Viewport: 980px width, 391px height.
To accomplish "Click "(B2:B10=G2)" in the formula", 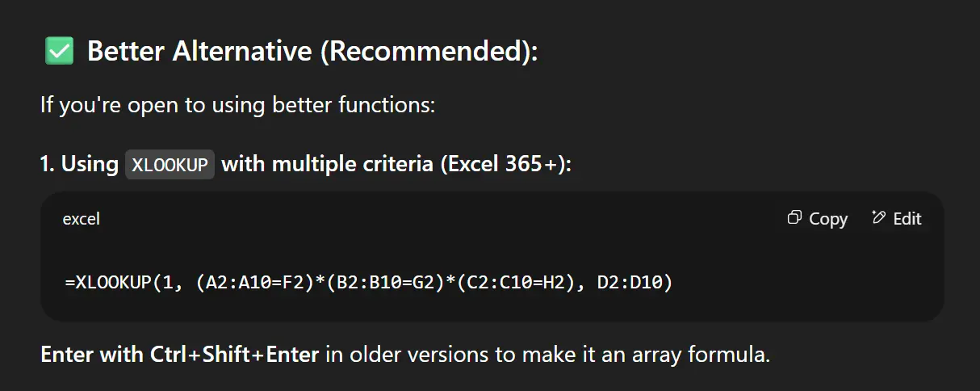I will point(379,284).
